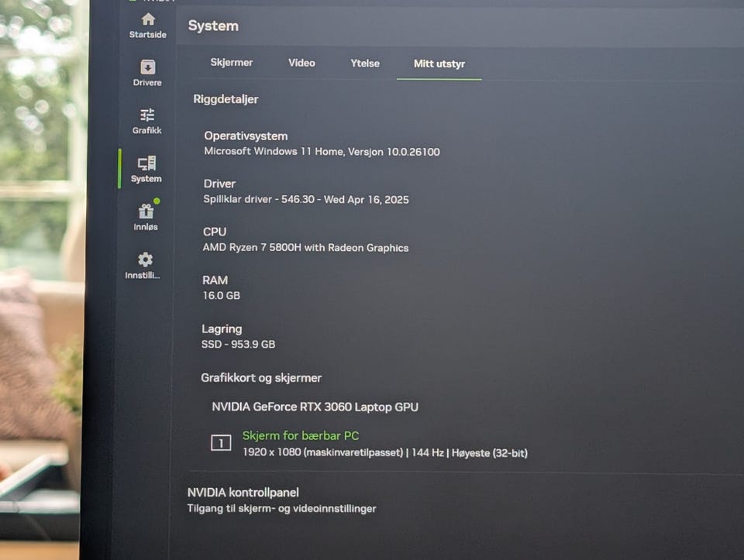Click the display number 1 icon
Viewport: 744px width, 560px height.
tap(221, 443)
